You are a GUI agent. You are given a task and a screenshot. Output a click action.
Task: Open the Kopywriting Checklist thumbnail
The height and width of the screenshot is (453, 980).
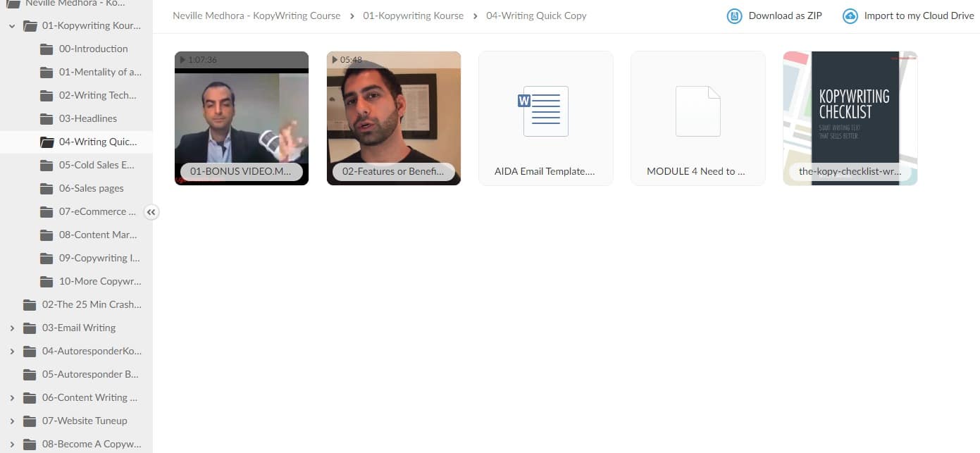coord(850,118)
